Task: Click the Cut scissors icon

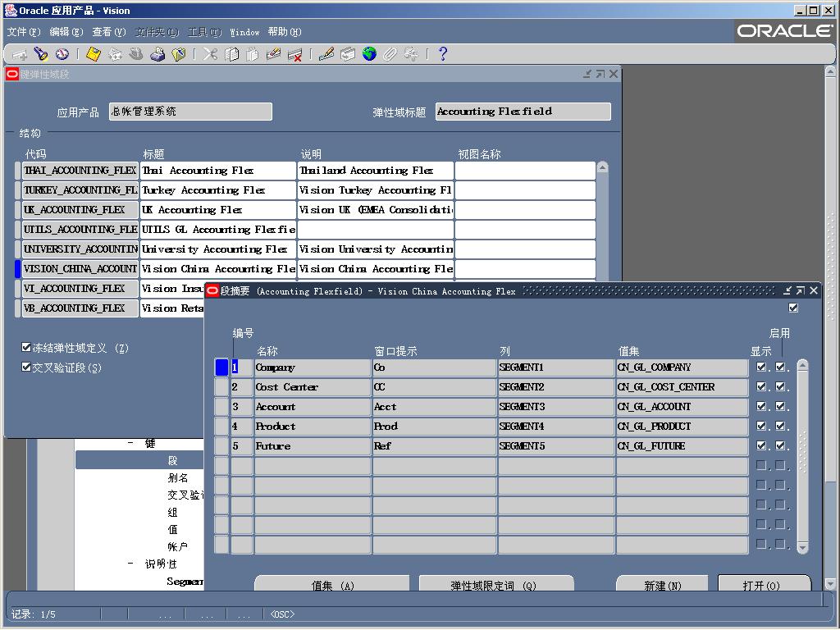Action: coord(210,54)
